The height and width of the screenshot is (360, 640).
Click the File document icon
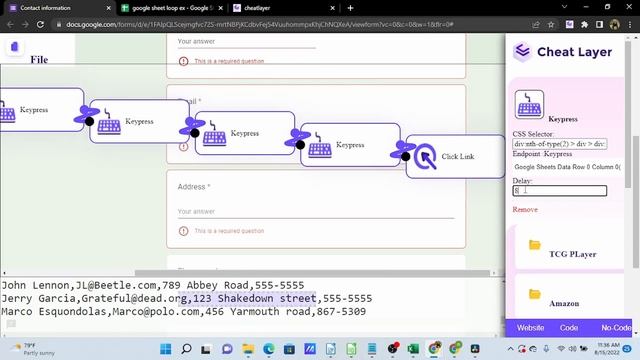coord(15,47)
